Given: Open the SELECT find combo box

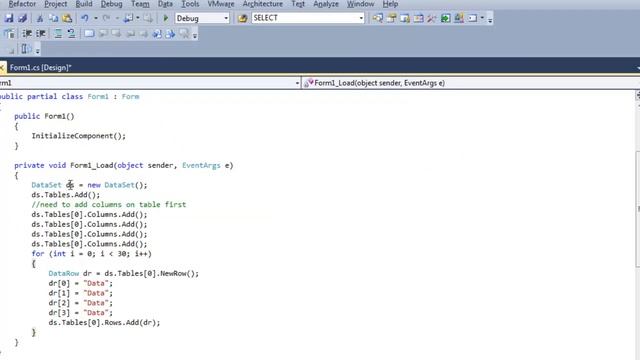Looking at the screenshot, I should 308,18.
